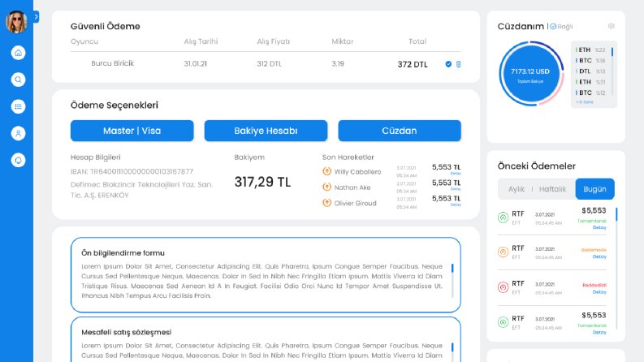Open the notifications bell icon in sidebar
644x362 pixels.
(18, 160)
